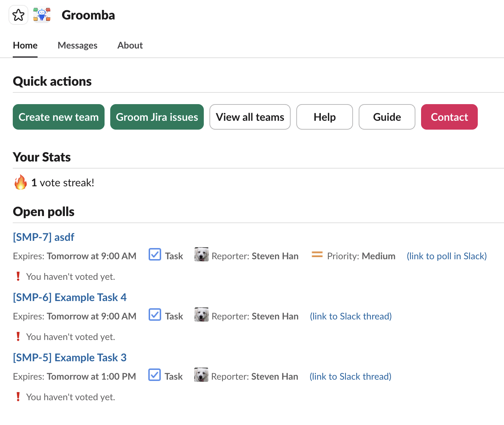Screen dimensions: 504x425
Task: Click Steven Han's avatar on SMP-7 poll
Action: click(x=201, y=255)
